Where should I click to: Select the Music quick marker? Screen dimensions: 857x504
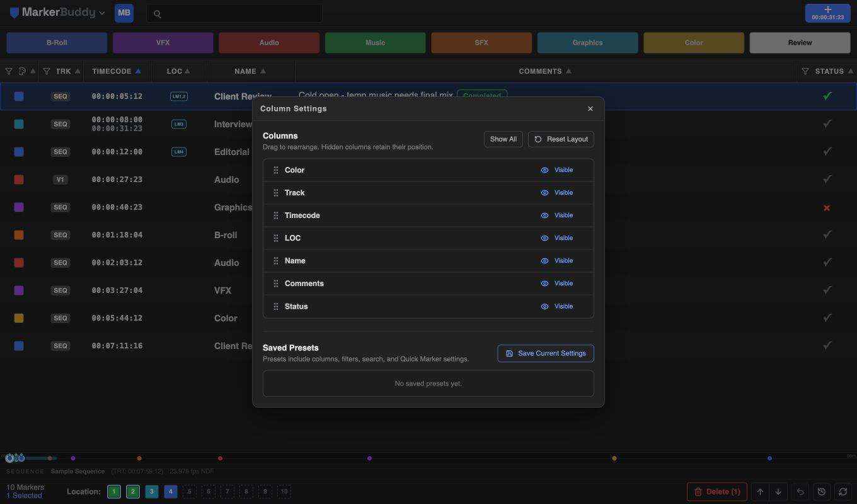375,43
